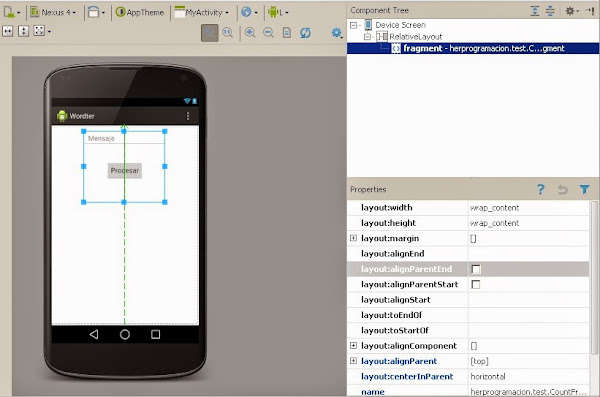Refresh the layout preview
Image resolution: width=600 pixels, height=397 pixels.
(x=305, y=33)
